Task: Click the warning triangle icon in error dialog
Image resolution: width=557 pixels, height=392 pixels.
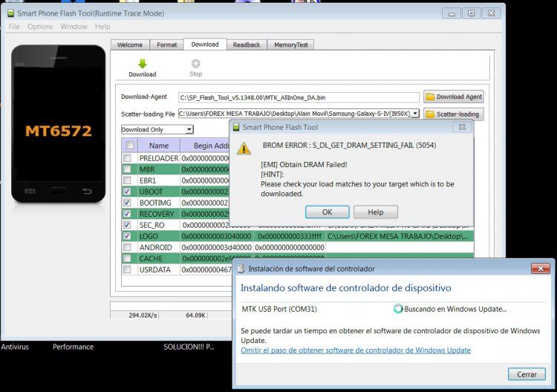Action: tap(244, 148)
